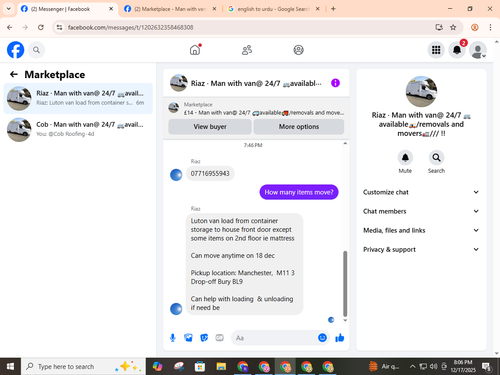The width and height of the screenshot is (500, 375).
Task: Open a new Chrome tab
Action: pos(333,9)
